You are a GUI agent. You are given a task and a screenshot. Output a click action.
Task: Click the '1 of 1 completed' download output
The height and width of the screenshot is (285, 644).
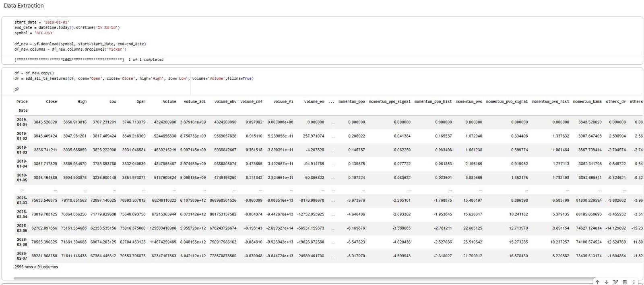click(x=146, y=59)
